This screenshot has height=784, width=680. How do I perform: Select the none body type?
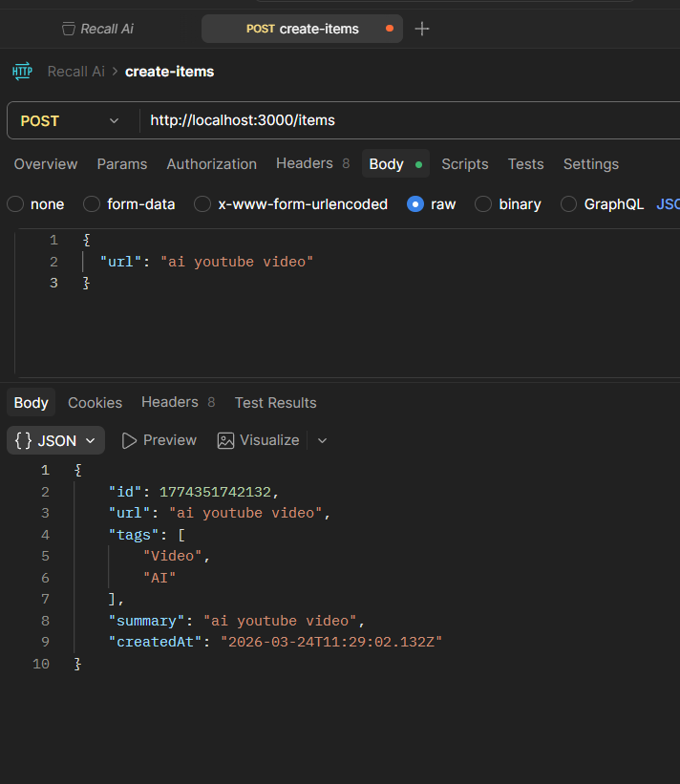click(15, 204)
